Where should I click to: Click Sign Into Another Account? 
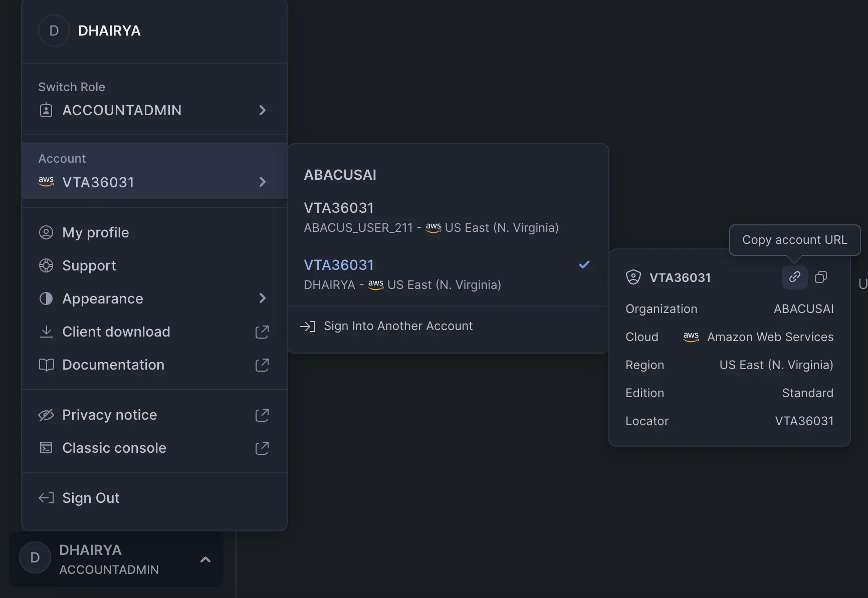[x=398, y=326]
